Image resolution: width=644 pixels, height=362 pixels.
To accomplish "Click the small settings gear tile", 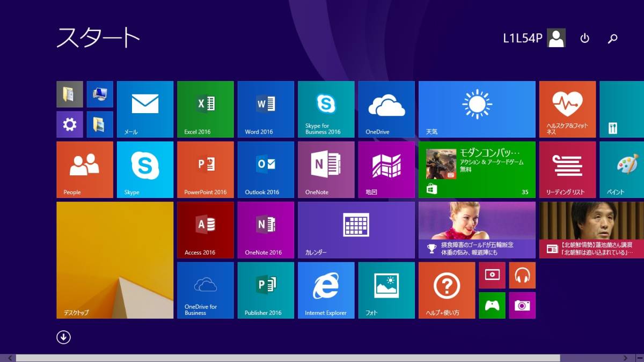I will [70, 125].
